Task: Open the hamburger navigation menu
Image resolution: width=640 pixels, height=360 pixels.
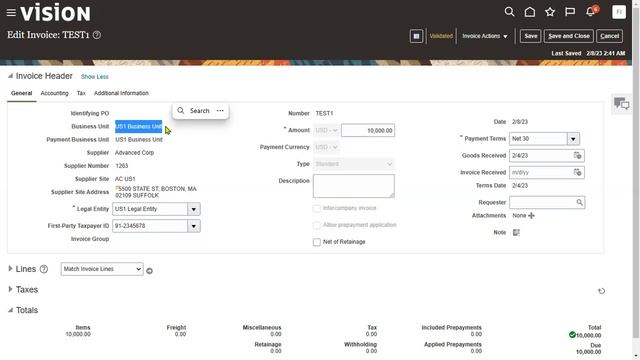Action: [x=11, y=13]
